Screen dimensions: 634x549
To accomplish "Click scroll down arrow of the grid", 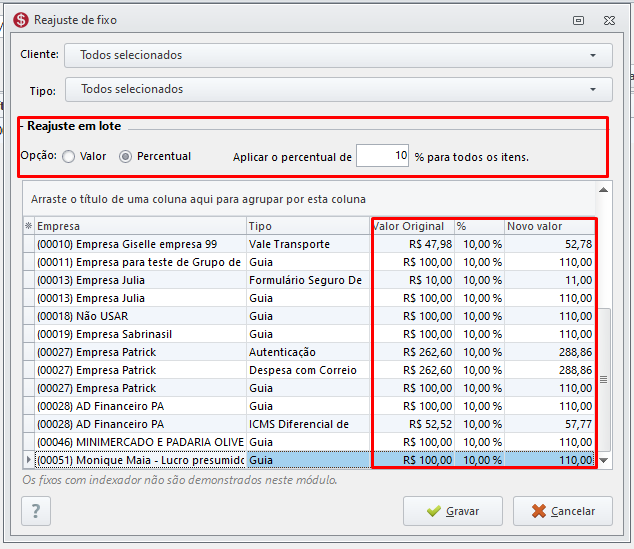I will (603, 460).
